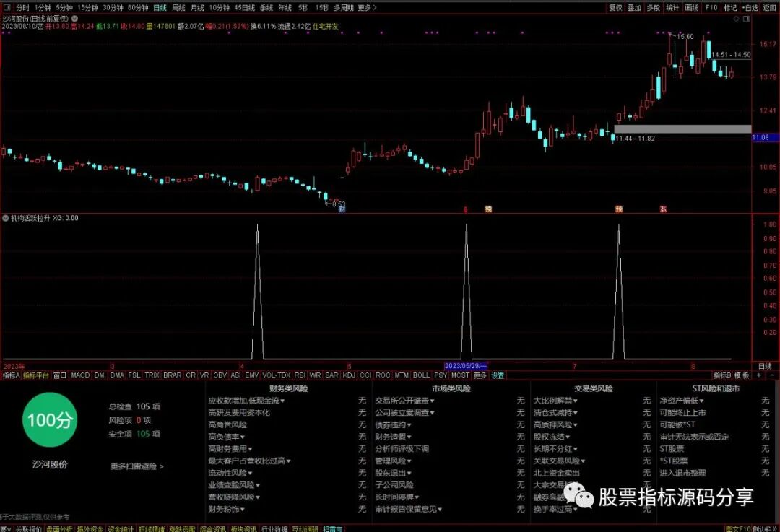780x532 pixels.
Task: Open the 画线 drawing tools
Action: 692,7
